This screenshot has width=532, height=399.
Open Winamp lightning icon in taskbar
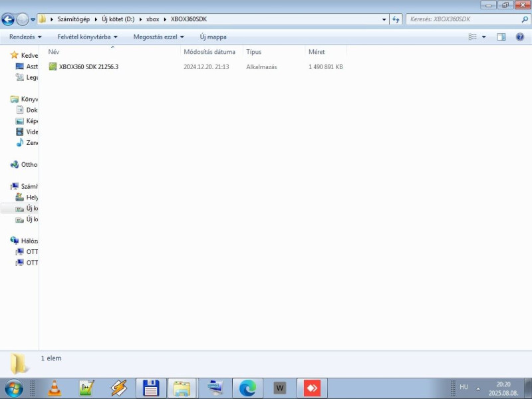pyautogui.click(x=119, y=388)
